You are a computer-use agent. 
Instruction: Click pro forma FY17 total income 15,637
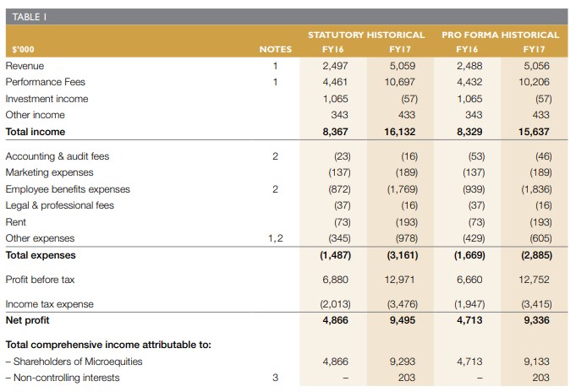coord(534,132)
